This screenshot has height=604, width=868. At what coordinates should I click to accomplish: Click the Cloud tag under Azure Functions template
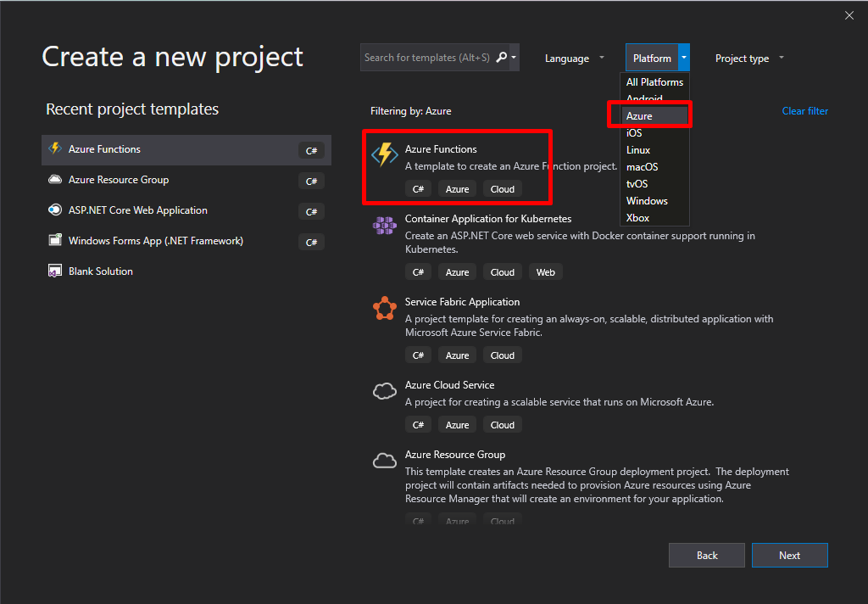click(x=502, y=189)
